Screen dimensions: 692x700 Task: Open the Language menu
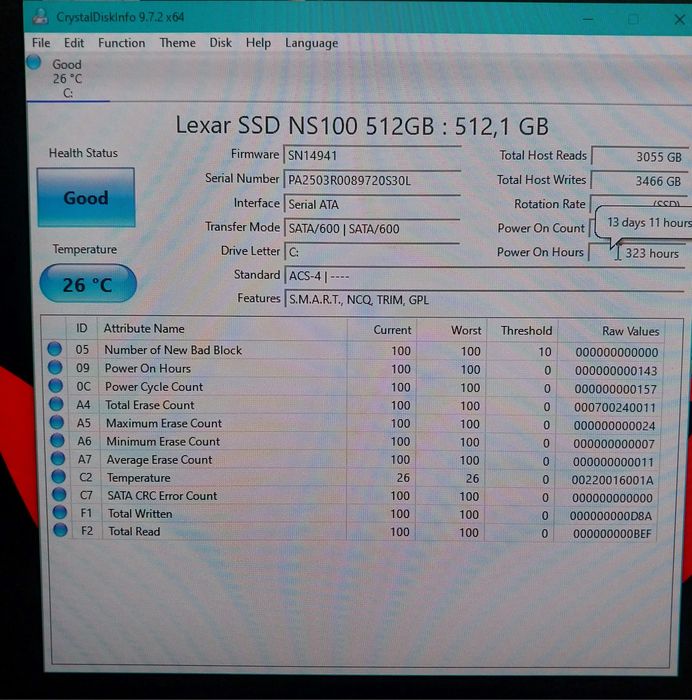tap(311, 43)
